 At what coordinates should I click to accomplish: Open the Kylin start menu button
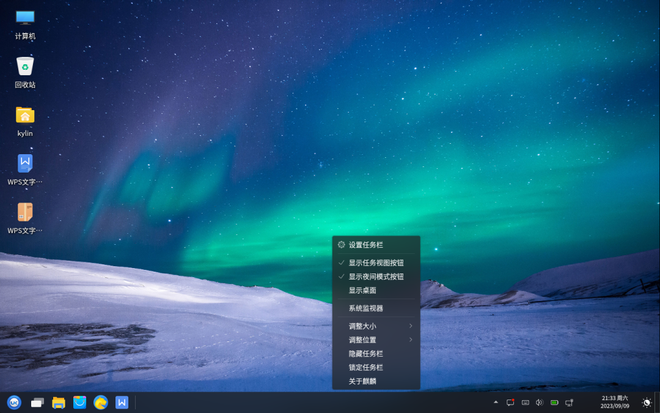coord(15,402)
